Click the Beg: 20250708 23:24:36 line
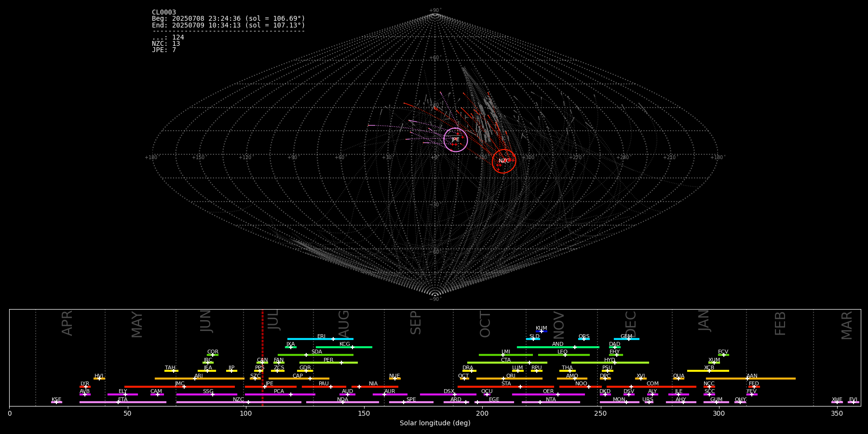 (229, 19)
